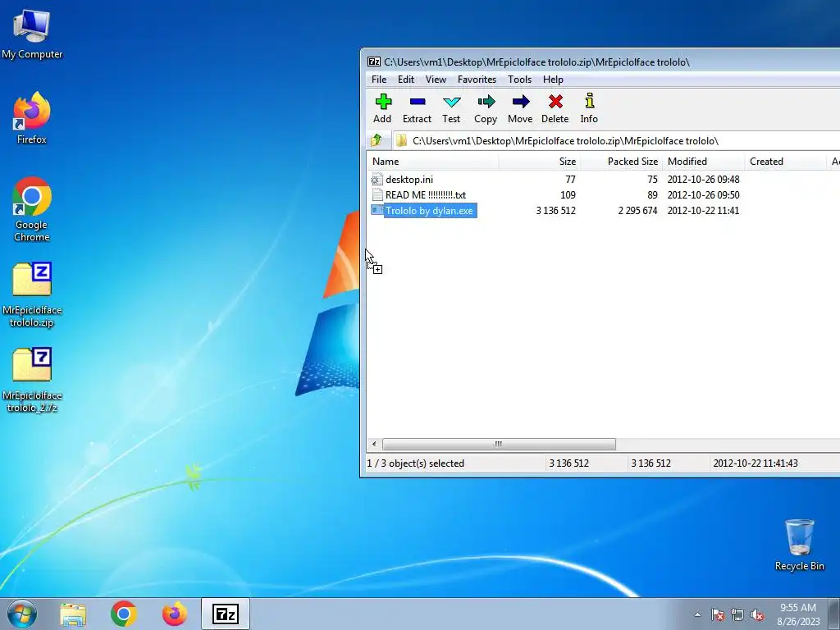Run the Test archive tool

tap(452, 102)
